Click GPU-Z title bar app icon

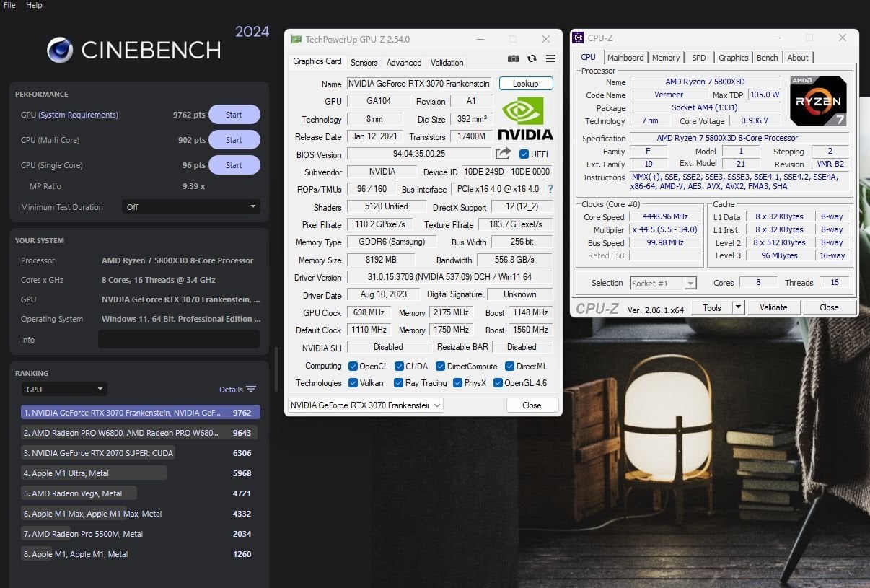pos(296,39)
